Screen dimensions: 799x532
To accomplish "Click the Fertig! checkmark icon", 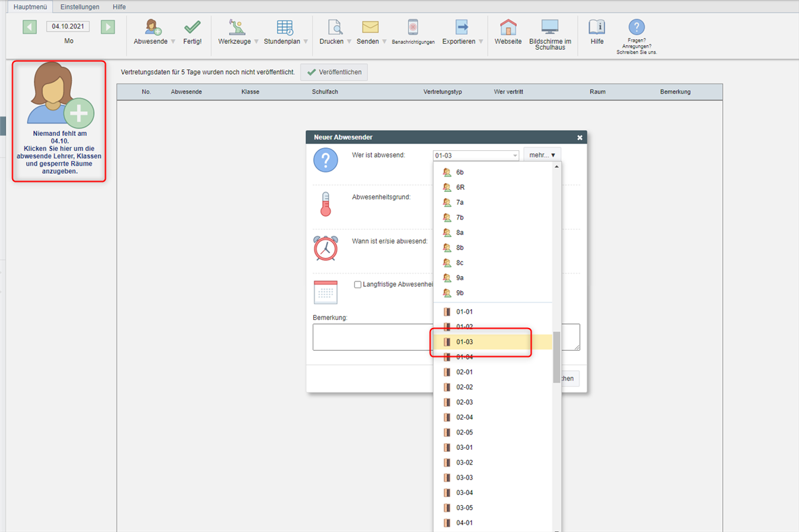I will [192, 28].
